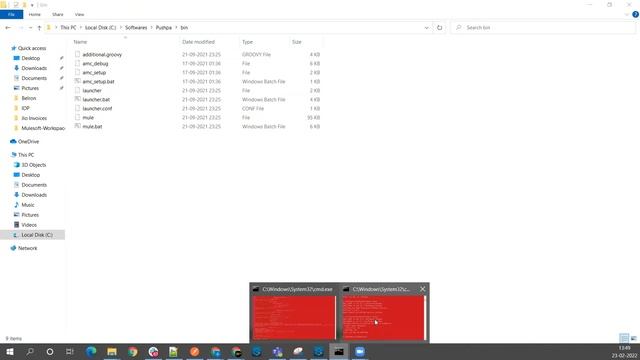
Task: Launch Microsoft Edge from taskbar
Action: click(91, 351)
